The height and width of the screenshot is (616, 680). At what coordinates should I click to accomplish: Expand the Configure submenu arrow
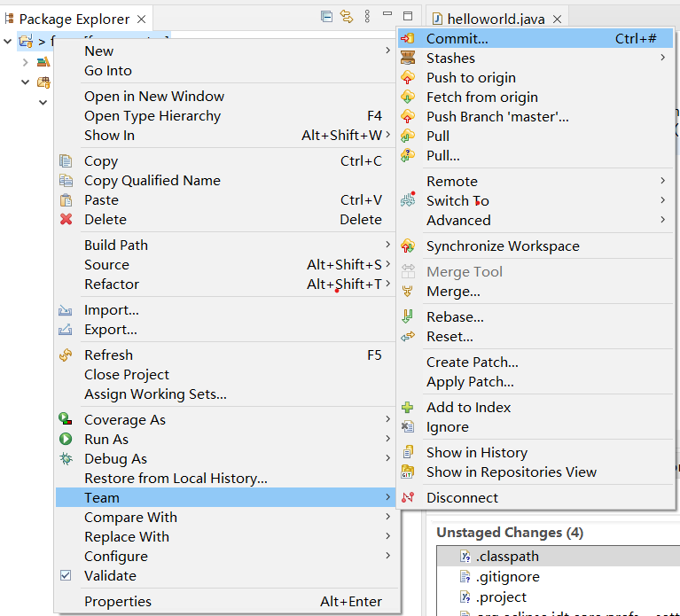pos(388,556)
